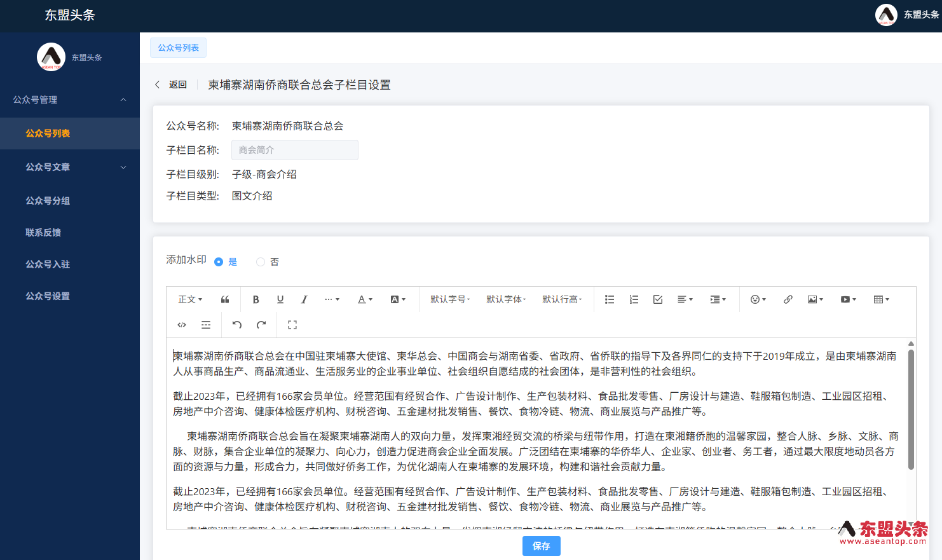Toggle bold formatting
Image resolution: width=942 pixels, height=560 pixels.
point(256,299)
